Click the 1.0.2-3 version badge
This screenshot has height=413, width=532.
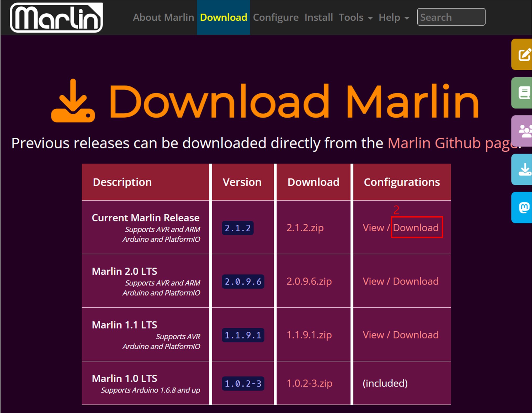coord(243,384)
